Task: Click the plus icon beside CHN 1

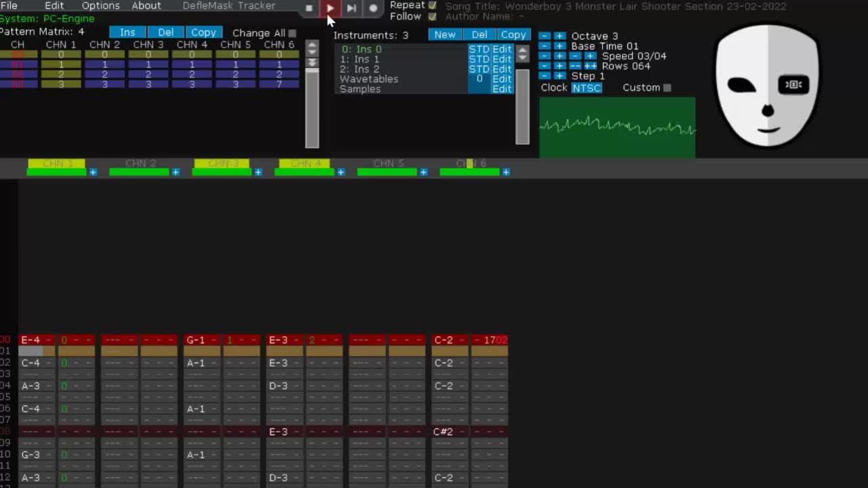Action: click(x=93, y=172)
